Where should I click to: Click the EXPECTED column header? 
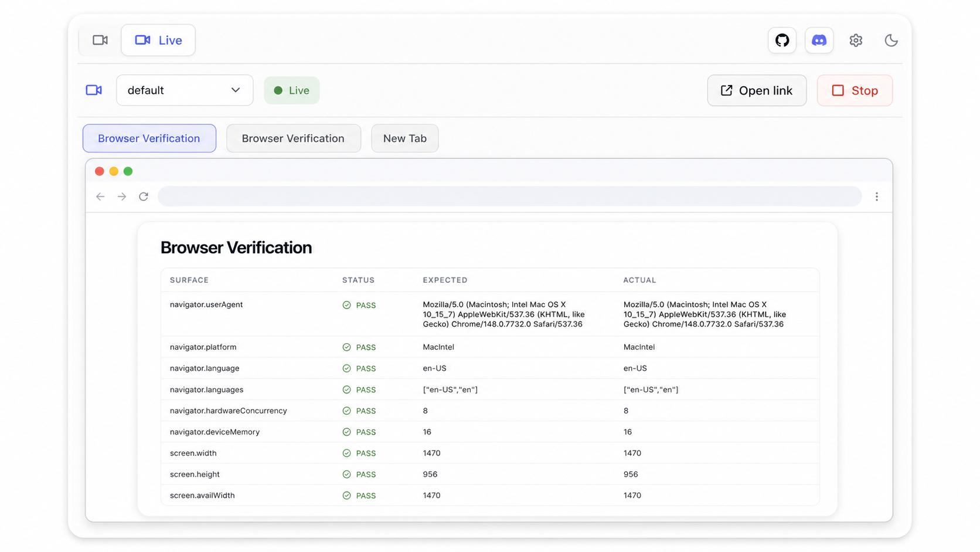click(445, 280)
